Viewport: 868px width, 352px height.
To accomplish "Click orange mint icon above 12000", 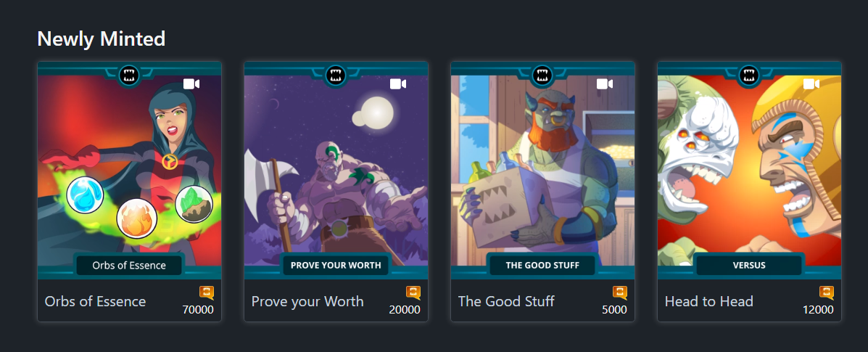I will (827, 292).
